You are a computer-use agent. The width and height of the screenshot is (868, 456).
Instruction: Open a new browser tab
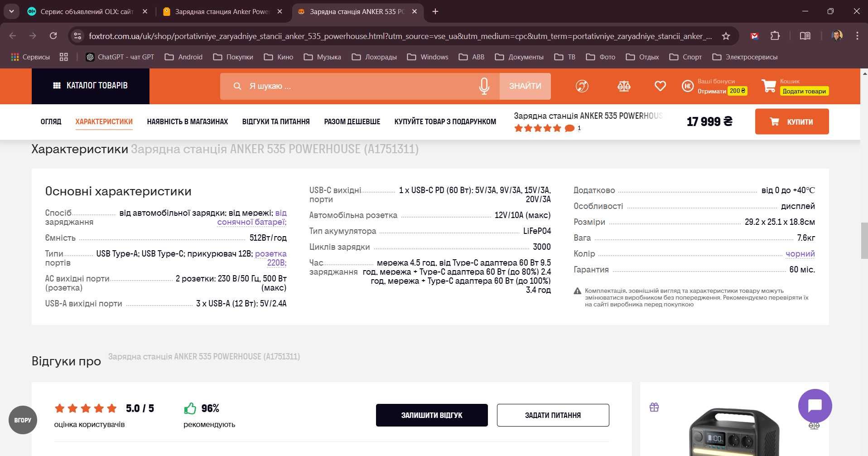click(x=435, y=11)
